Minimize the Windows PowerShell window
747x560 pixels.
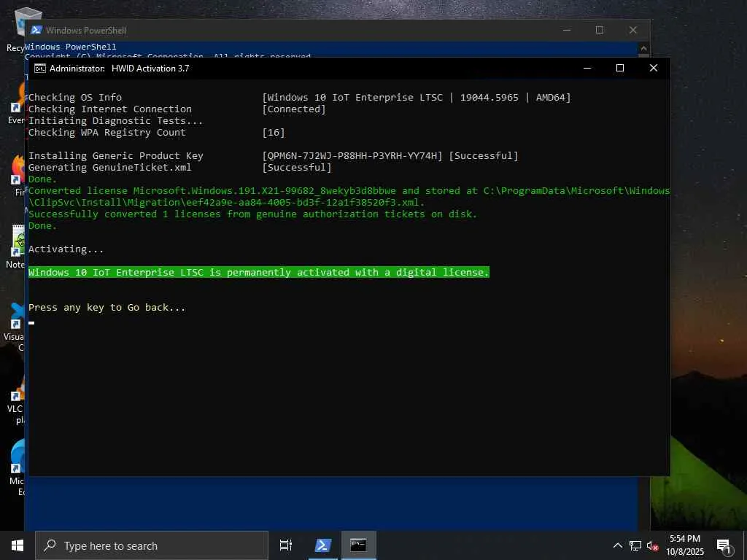(x=566, y=30)
